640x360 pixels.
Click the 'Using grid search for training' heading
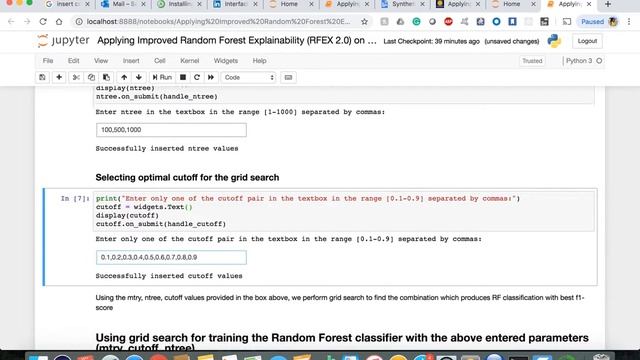pos(342,342)
